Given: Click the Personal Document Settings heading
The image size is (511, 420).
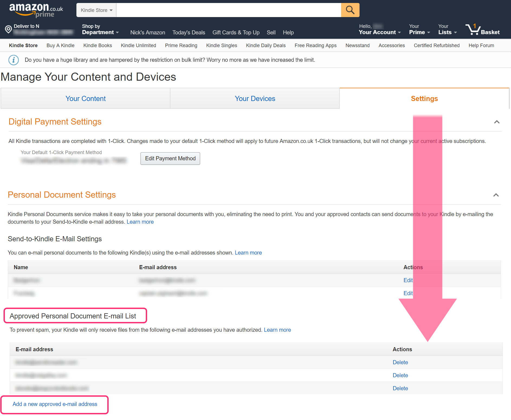Looking at the screenshot, I should (62, 195).
